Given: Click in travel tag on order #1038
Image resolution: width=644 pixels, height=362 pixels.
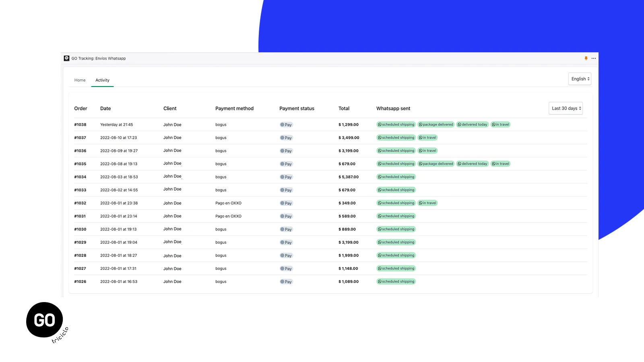Looking at the screenshot, I should [x=500, y=125].
